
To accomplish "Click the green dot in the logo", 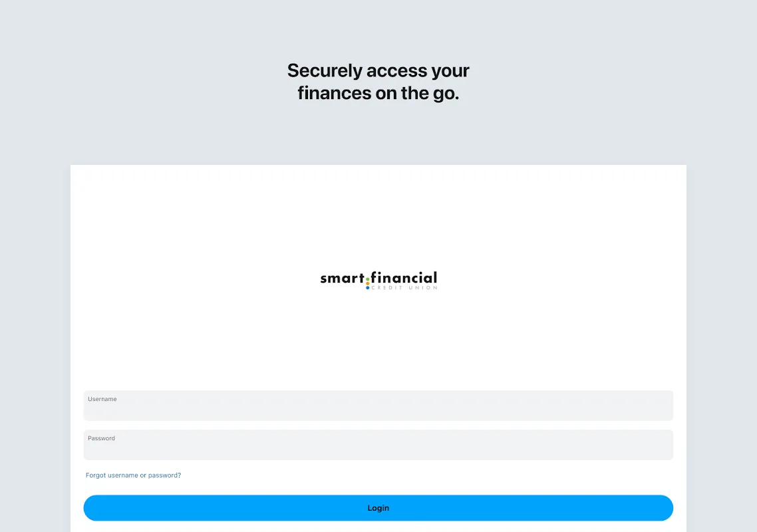I will [x=368, y=279].
